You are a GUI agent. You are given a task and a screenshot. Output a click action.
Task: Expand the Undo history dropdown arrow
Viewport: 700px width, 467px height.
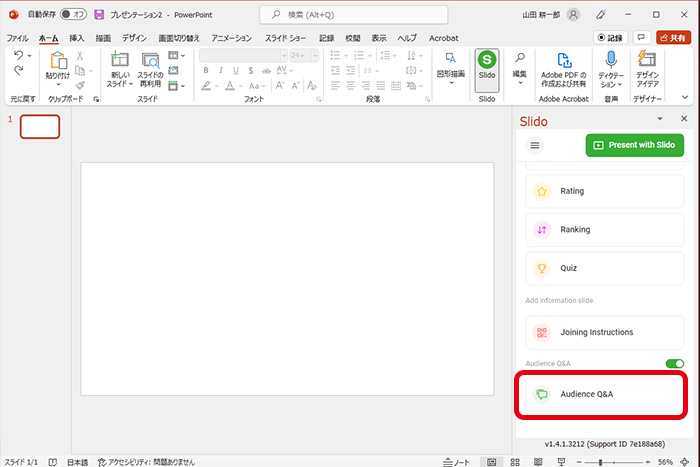click(x=29, y=56)
